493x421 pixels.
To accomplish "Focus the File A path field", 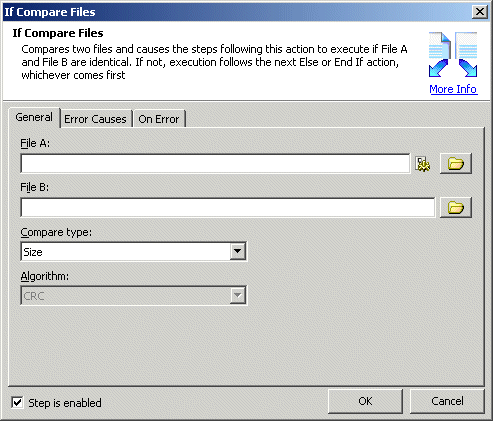I will point(215,163).
